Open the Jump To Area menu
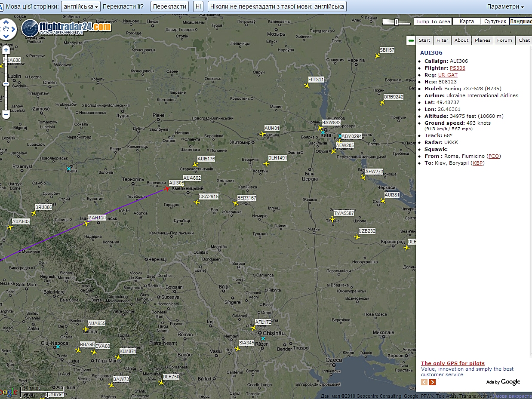532x399 pixels. (x=433, y=21)
